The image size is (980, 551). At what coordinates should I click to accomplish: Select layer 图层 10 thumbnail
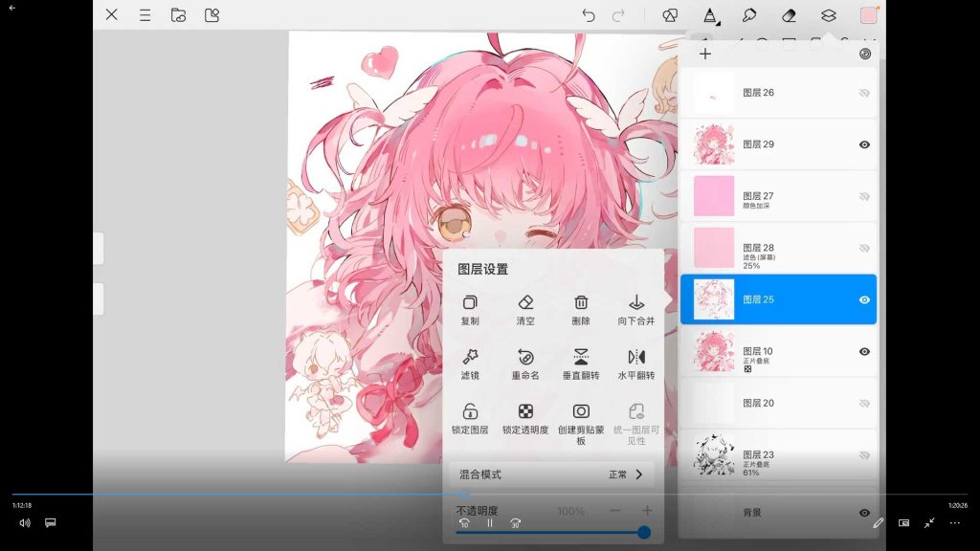pos(714,352)
